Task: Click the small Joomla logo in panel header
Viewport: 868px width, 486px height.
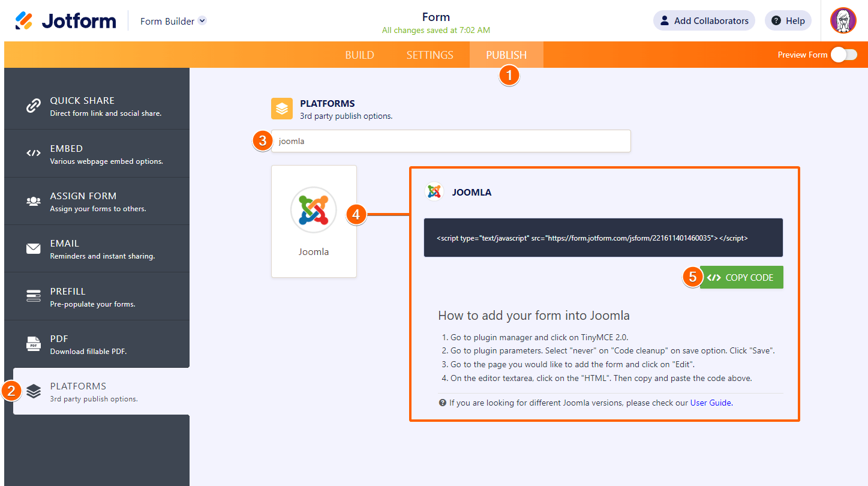Action: 434,192
